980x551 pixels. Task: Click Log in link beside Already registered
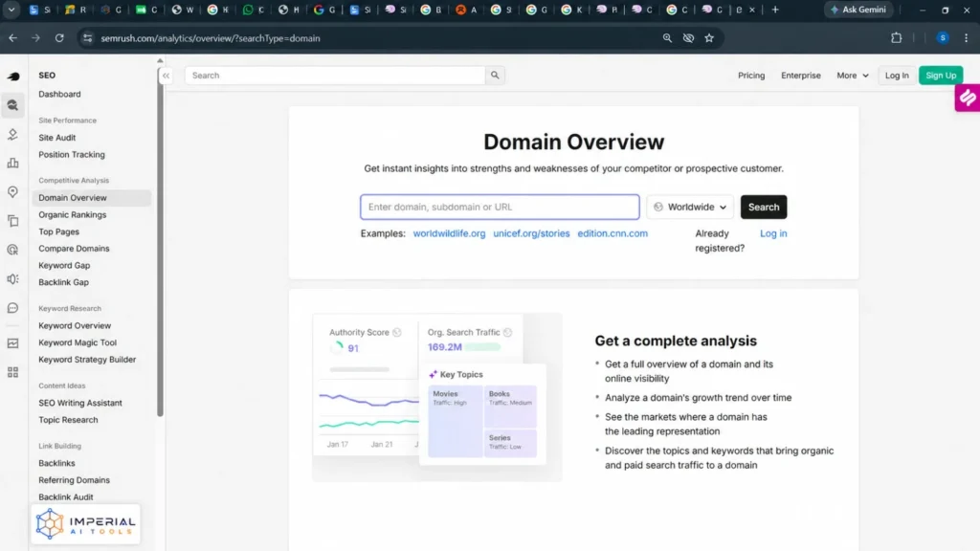773,233
